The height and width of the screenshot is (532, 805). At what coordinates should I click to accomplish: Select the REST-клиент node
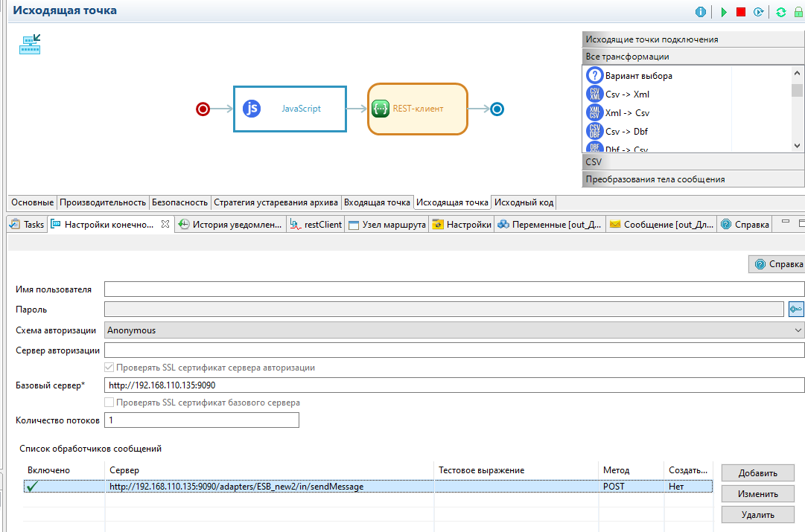(x=417, y=109)
